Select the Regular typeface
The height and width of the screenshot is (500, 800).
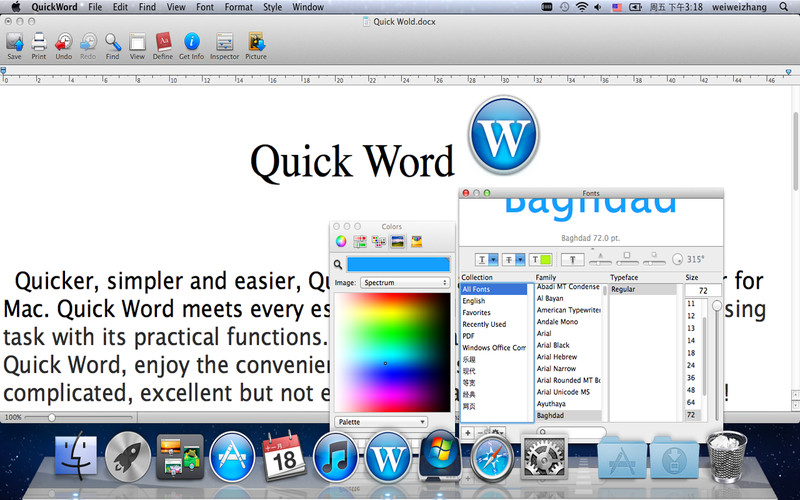[643, 289]
